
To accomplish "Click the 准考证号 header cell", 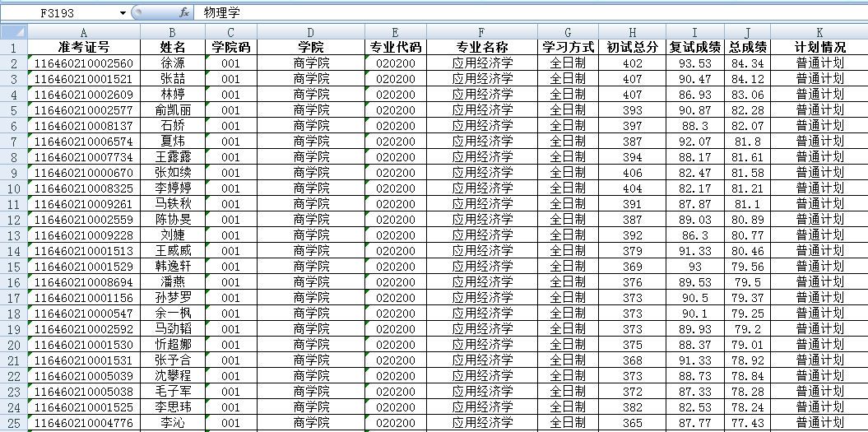I will pyautogui.click(x=84, y=47).
